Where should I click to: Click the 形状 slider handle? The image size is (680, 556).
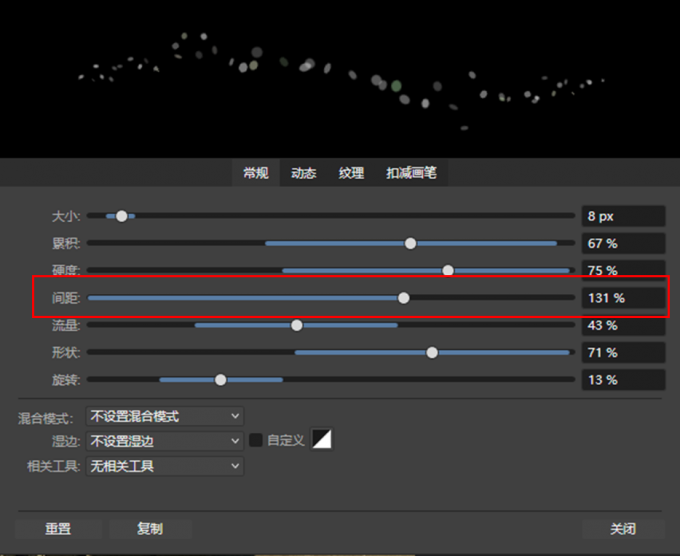pos(432,353)
